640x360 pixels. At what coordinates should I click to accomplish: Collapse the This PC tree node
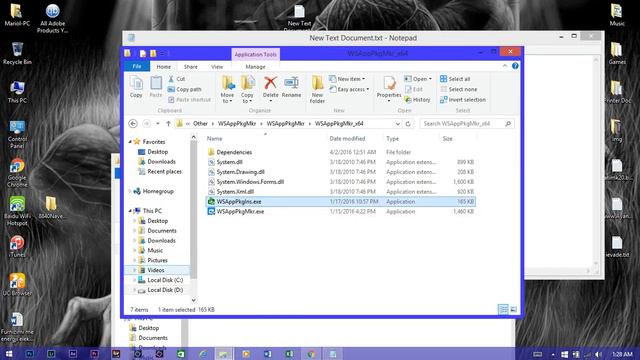pyautogui.click(x=130, y=211)
